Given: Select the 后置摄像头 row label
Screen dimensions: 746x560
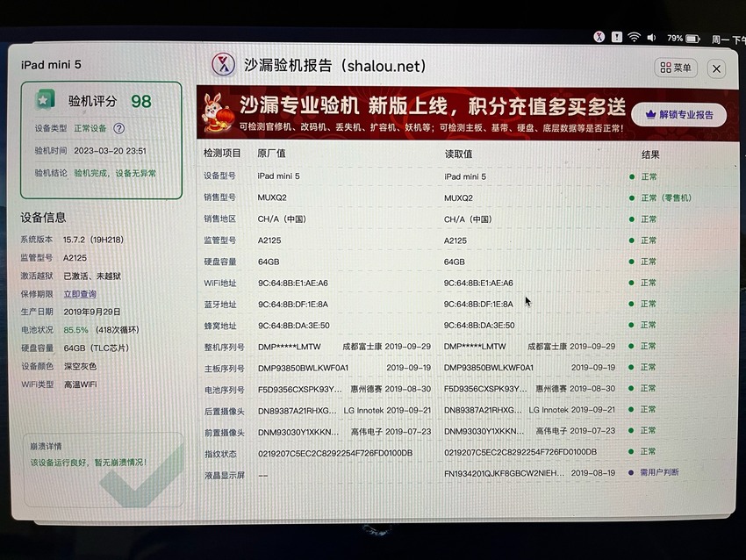Looking at the screenshot, I should [224, 411].
